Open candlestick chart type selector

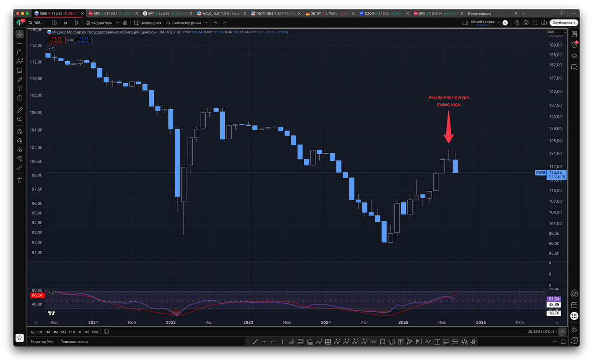(x=76, y=23)
